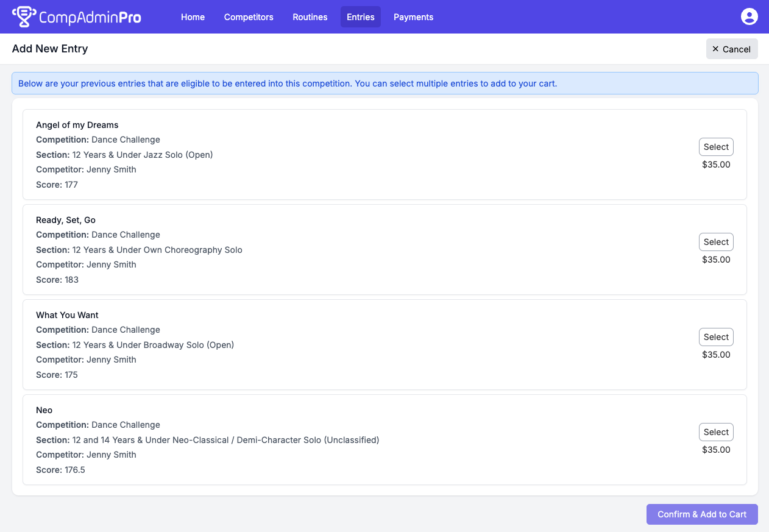Click the What You Want title

pyautogui.click(x=67, y=315)
